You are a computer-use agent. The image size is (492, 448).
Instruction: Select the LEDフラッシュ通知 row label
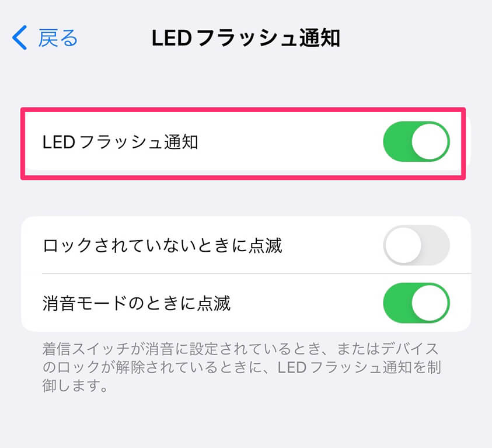pos(120,142)
